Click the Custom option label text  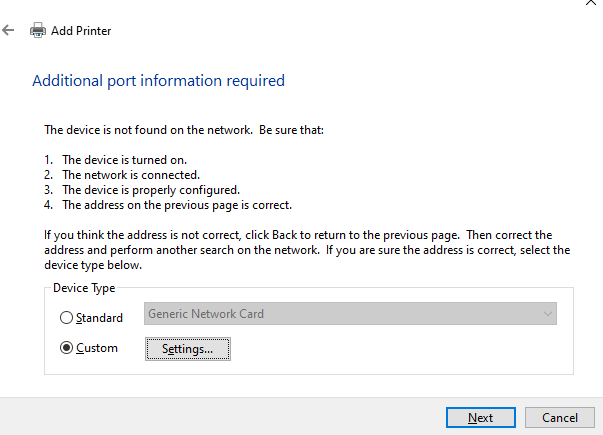[97, 348]
